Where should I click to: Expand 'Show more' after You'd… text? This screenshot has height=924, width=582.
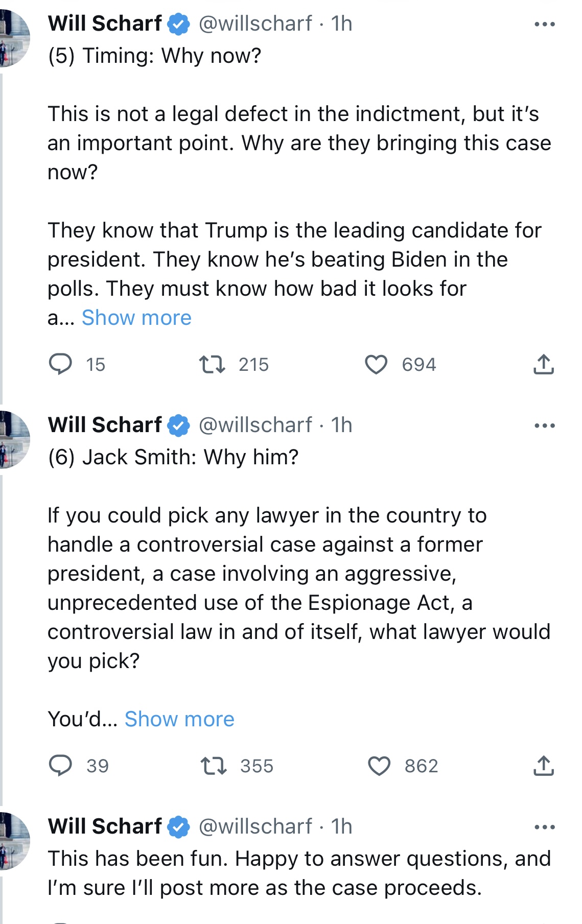coord(179,719)
